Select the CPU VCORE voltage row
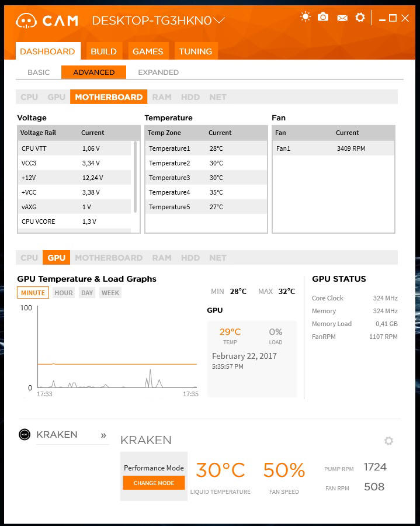This screenshot has height=526, width=420. coord(74,222)
